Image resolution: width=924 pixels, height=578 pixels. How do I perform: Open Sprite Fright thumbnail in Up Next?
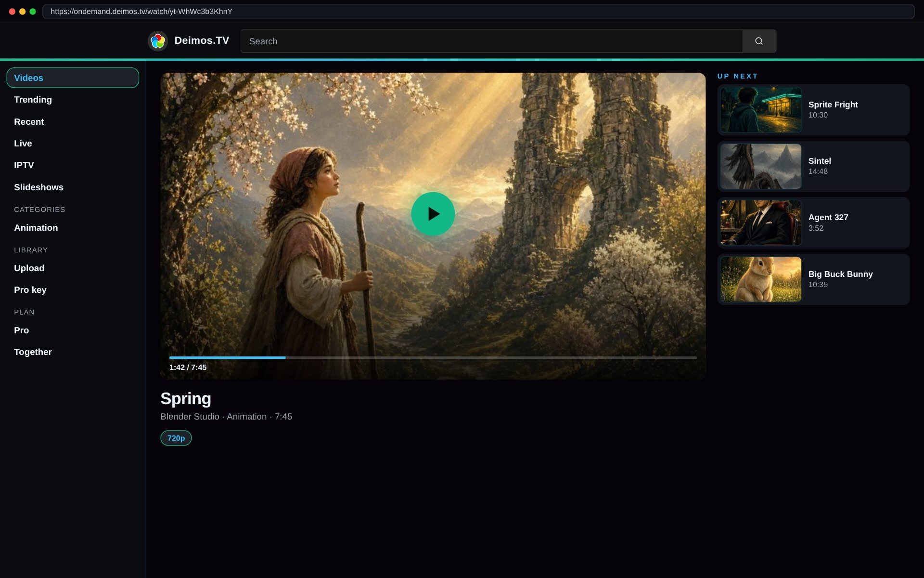click(761, 110)
